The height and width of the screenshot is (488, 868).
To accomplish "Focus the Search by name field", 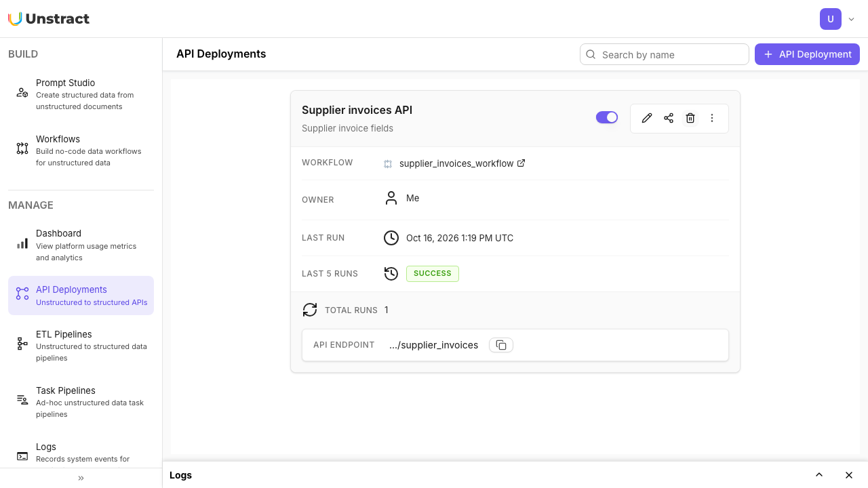I will pyautogui.click(x=665, y=54).
